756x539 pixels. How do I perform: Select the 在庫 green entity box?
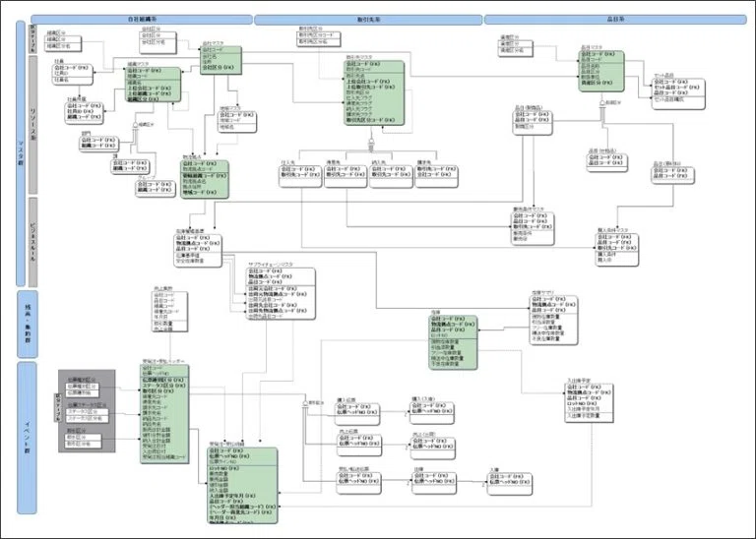point(453,342)
